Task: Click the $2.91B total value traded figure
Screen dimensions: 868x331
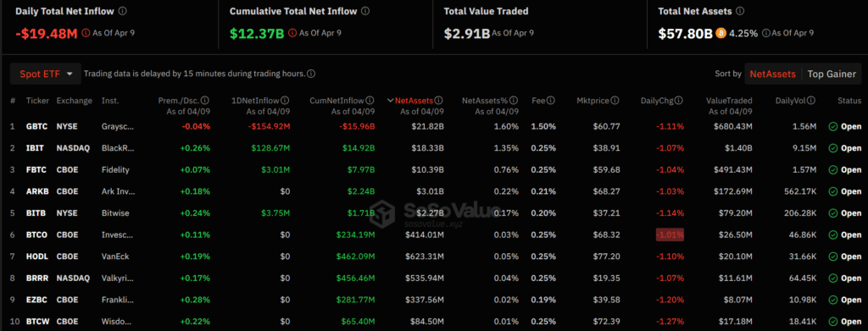Action: pyautogui.click(x=467, y=33)
